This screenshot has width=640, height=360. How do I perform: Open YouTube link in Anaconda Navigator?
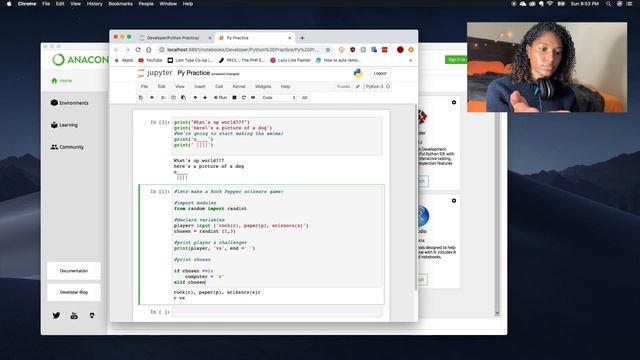[74, 316]
